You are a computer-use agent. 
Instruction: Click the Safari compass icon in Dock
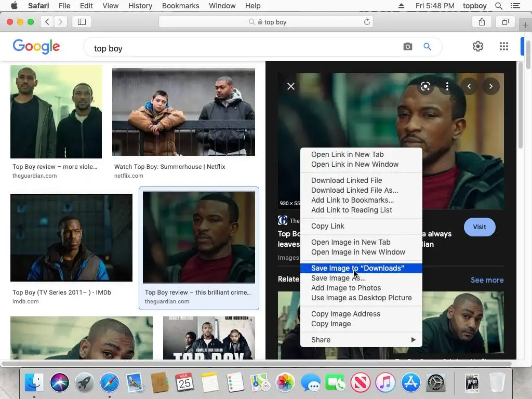coord(110,382)
